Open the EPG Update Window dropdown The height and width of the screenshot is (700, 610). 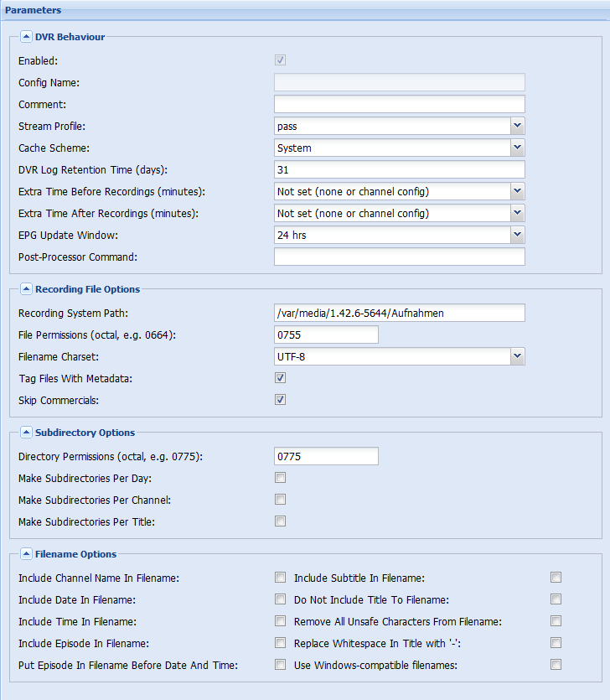point(517,235)
